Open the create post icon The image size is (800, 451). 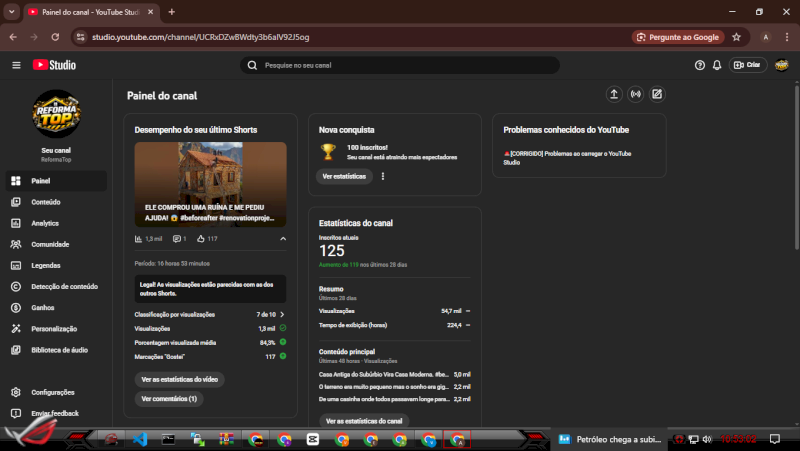[657, 95]
